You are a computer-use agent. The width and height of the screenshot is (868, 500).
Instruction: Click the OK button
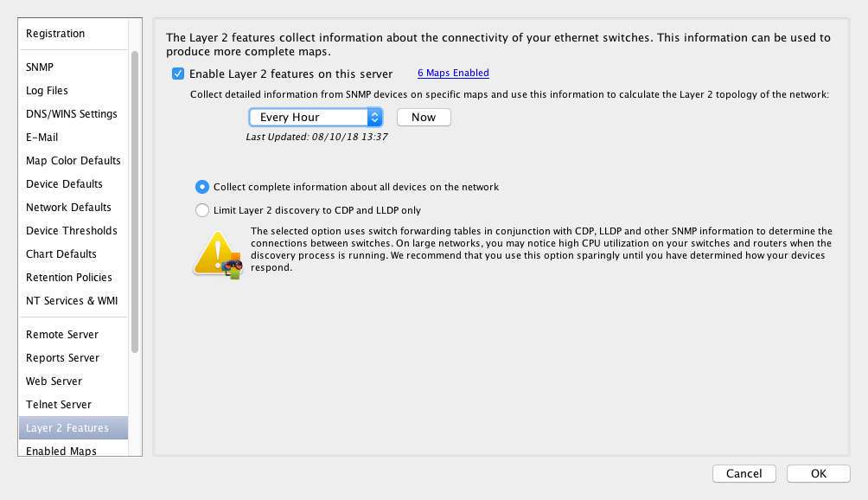818,474
